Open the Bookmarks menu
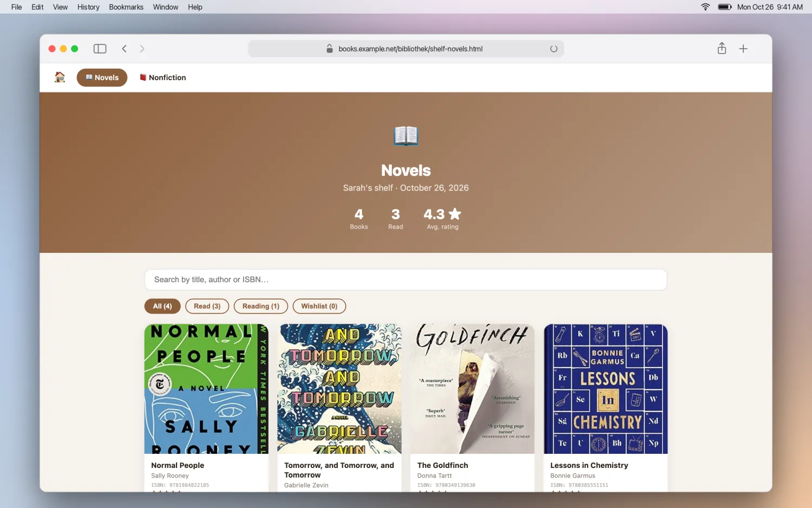812x508 pixels. click(126, 7)
